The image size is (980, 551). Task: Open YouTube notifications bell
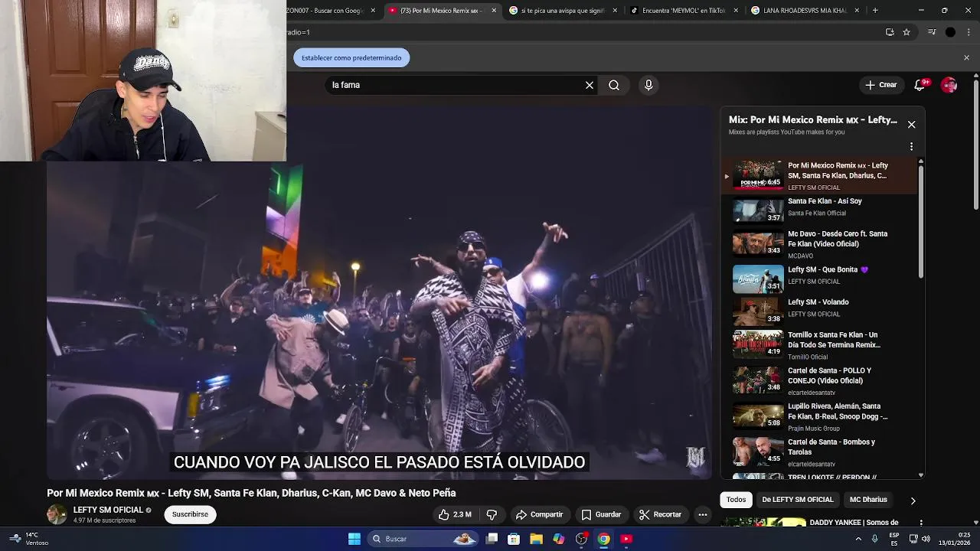click(921, 85)
